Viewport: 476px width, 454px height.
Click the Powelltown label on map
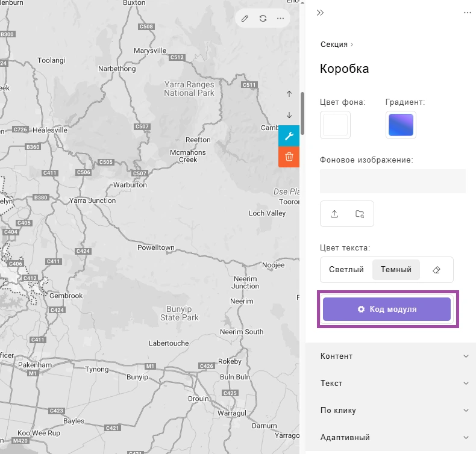pos(156,248)
